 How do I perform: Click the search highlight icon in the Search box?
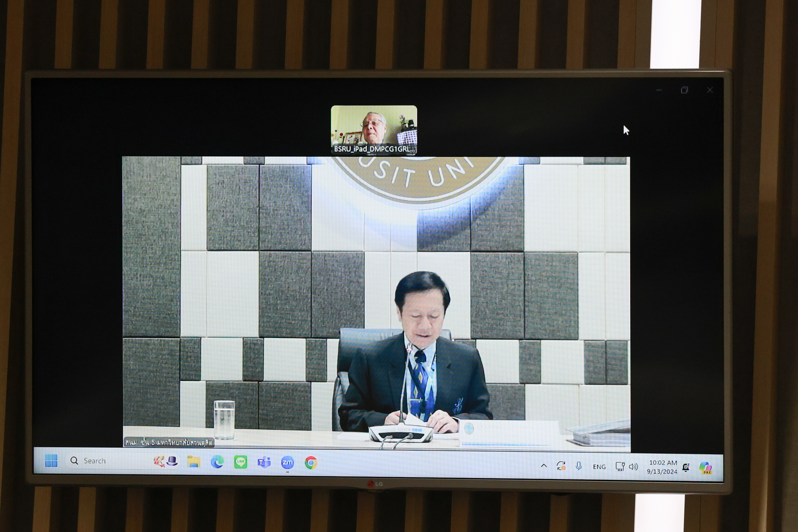(x=165, y=461)
